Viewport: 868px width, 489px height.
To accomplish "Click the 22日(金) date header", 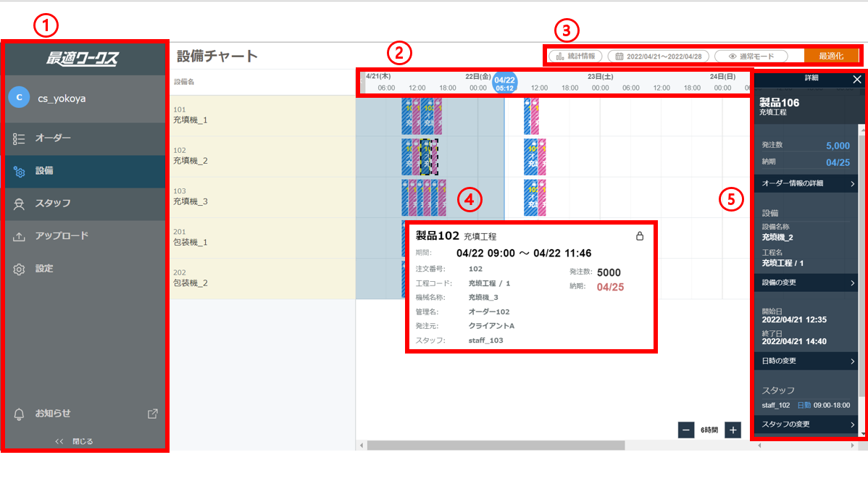I will [477, 76].
